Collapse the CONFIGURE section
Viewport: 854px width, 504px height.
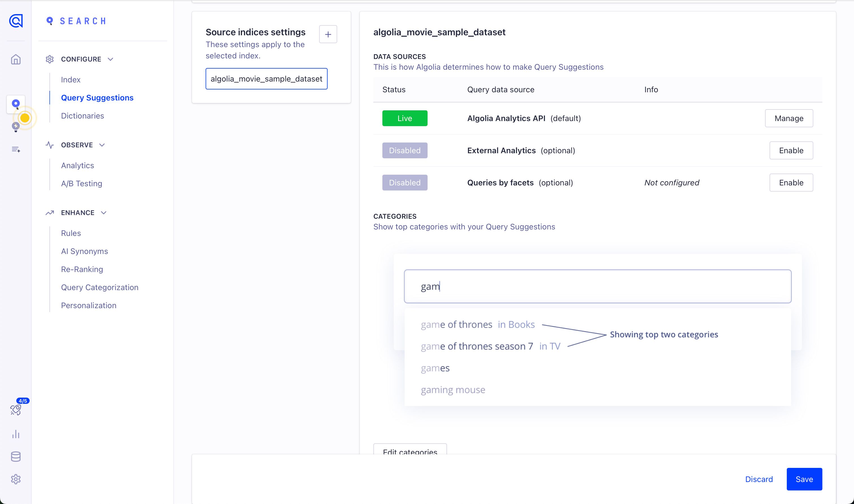(x=110, y=59)
